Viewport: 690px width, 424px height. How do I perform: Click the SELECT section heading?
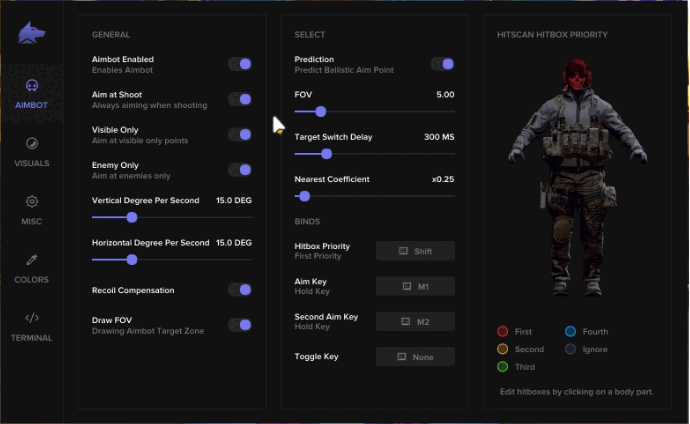click(310, 35)
